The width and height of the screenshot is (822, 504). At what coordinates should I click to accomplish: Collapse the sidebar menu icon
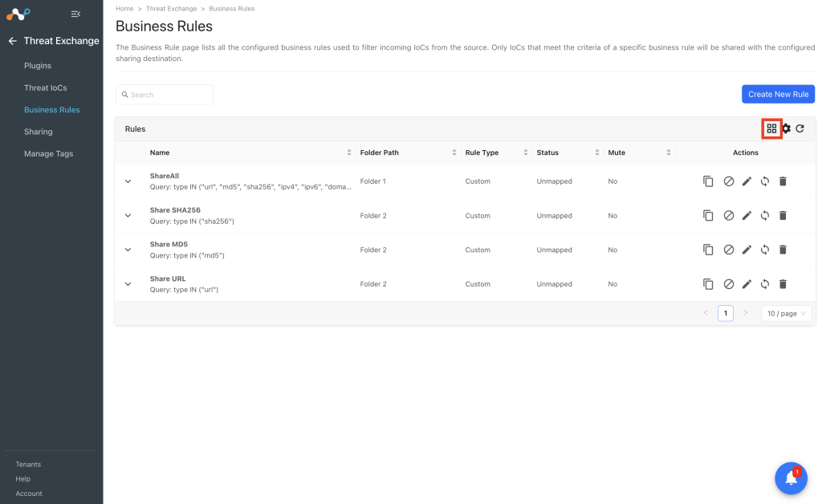[x=75, y=14]
